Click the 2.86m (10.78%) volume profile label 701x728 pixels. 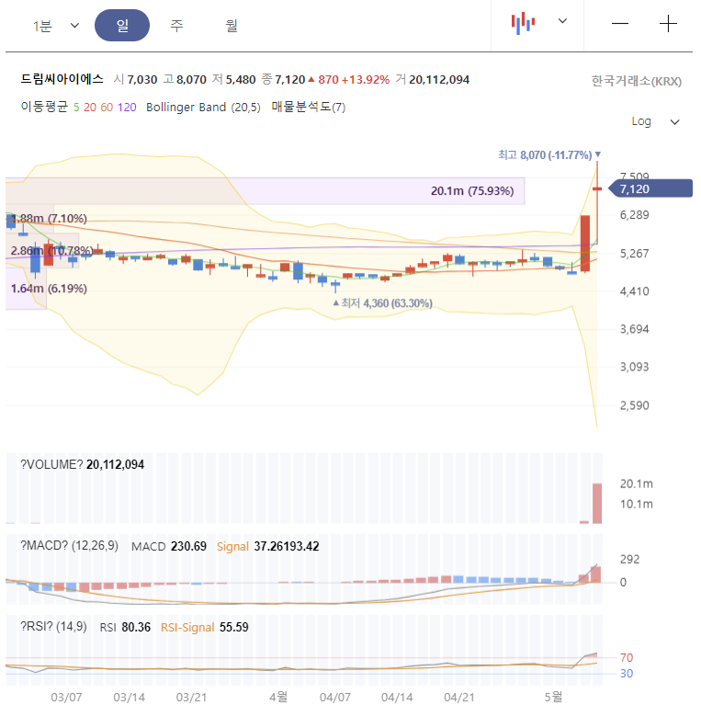51,251
